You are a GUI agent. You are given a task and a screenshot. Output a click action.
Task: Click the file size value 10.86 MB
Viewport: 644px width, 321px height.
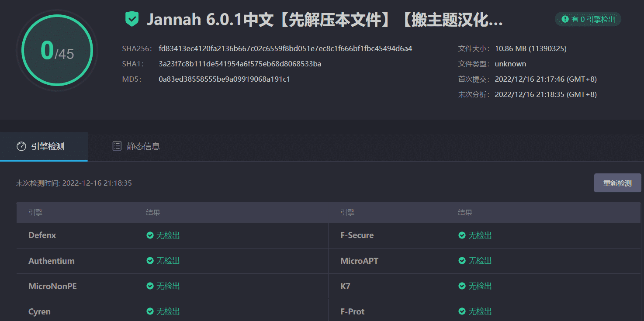point(530,48)
